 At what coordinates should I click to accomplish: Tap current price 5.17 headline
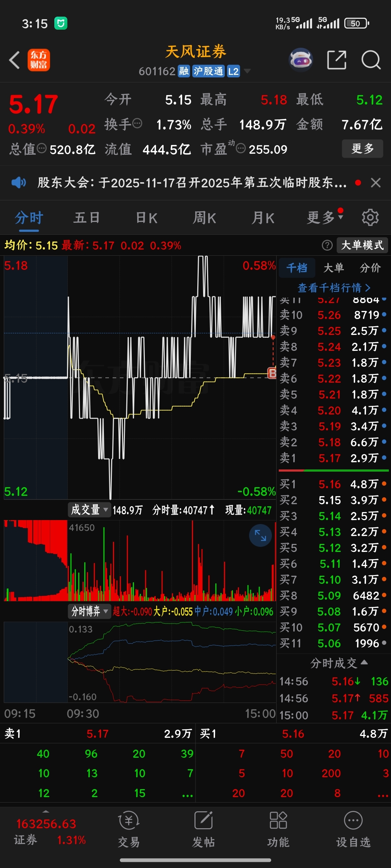(x=33, y=105)
